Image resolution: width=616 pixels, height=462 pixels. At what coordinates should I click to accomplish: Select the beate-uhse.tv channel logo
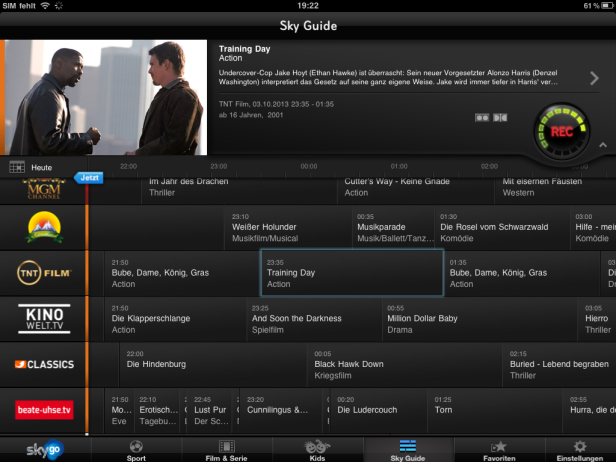(x=44, y=410)
